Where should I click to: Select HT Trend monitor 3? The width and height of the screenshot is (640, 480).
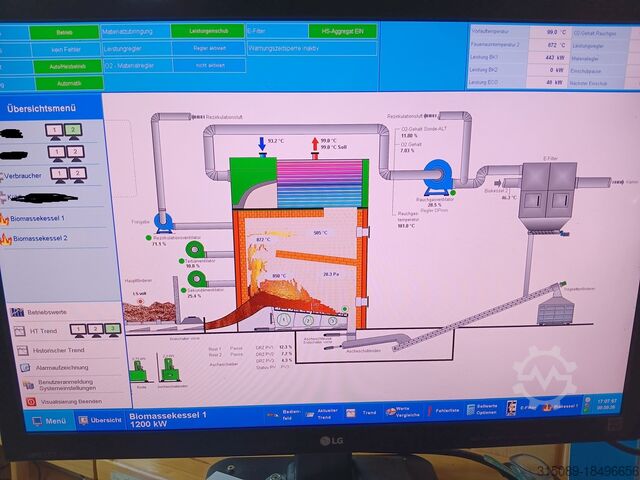point(113,329)
